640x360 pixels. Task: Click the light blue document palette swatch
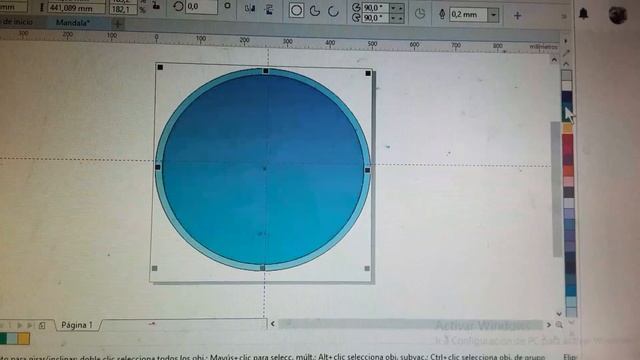(x=12, y=338)
